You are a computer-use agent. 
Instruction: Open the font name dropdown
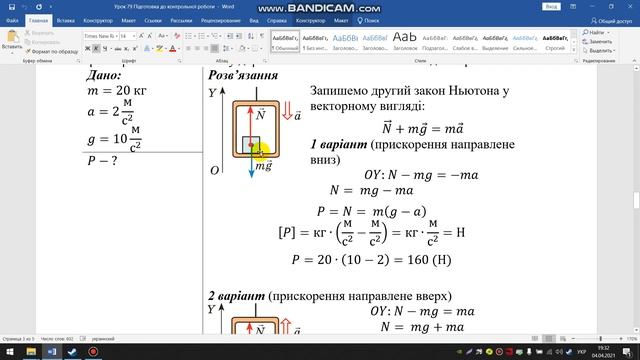116,36
